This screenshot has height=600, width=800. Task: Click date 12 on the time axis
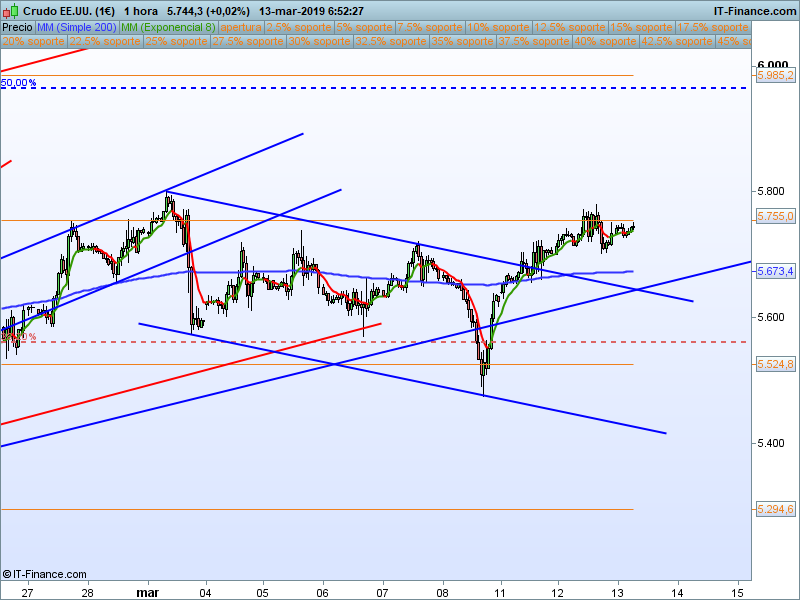(558, 592)
